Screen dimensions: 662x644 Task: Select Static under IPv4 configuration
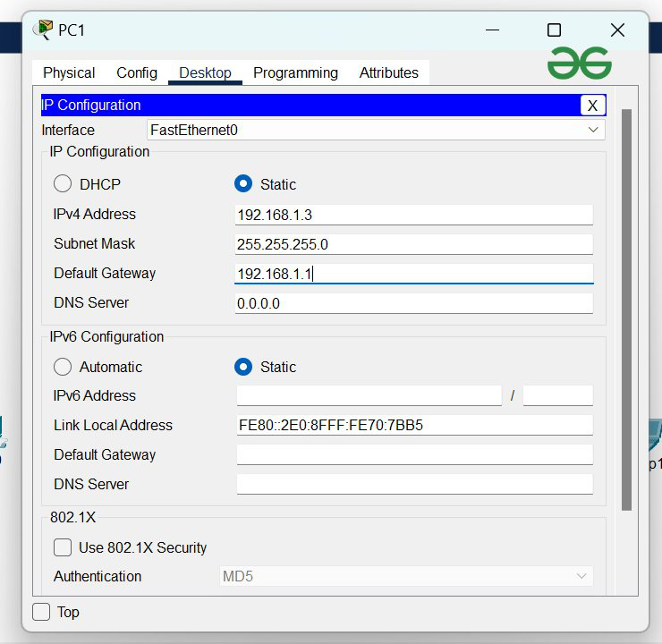pyautogui.click(x=243, y=184)
